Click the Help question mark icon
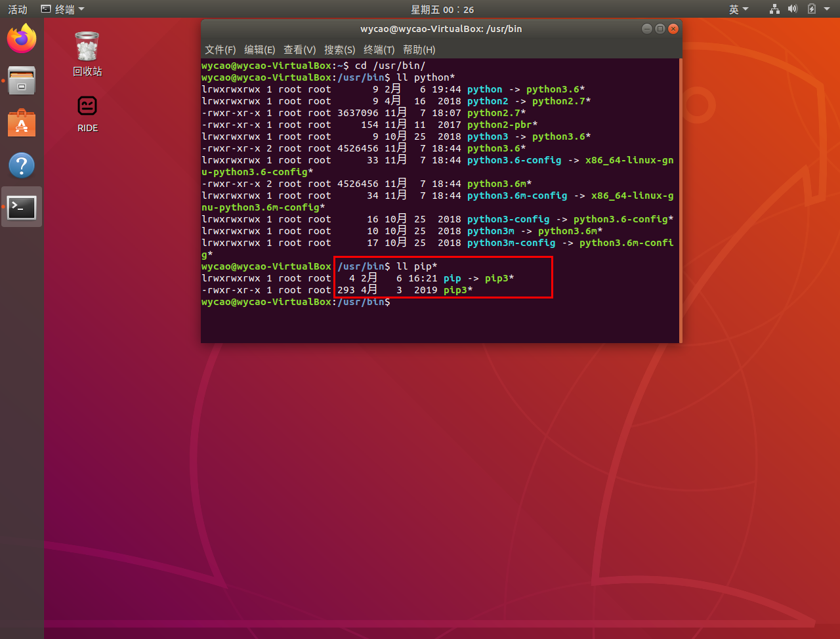Viewport: 840px width, 639px height. coord(22,165)
